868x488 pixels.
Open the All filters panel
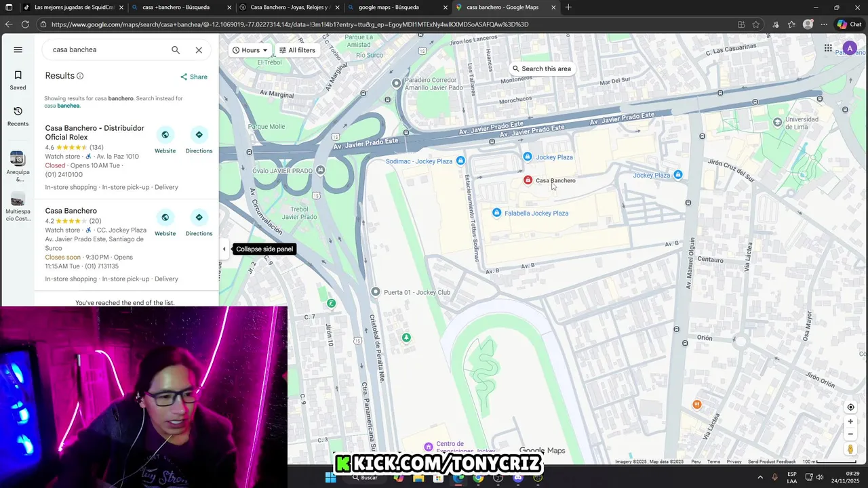tap(297, 50)
